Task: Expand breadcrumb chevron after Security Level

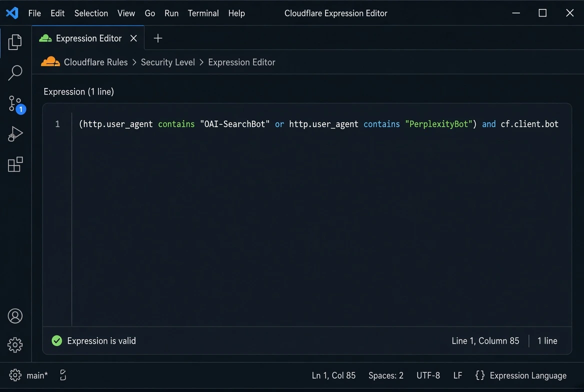Action: [x=201, y=62]
